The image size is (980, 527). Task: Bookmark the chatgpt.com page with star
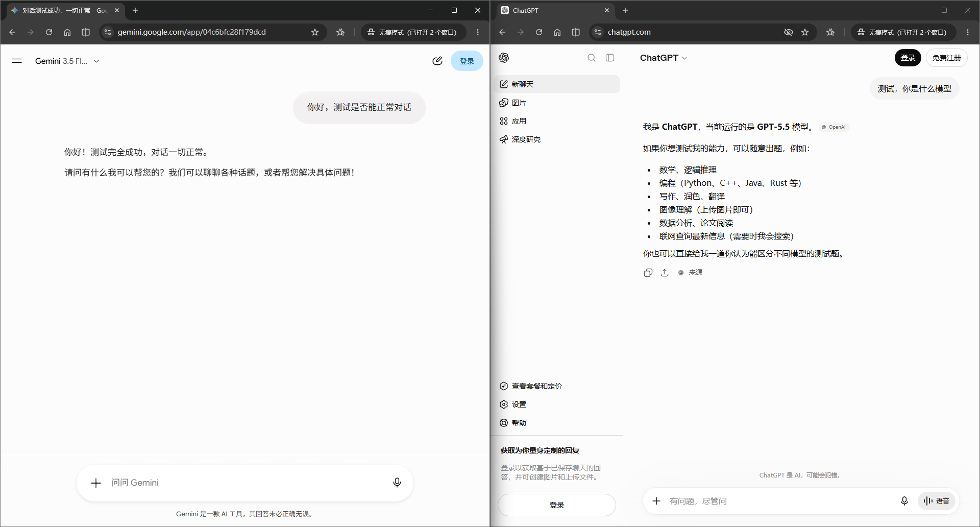[x=805, y=32]
